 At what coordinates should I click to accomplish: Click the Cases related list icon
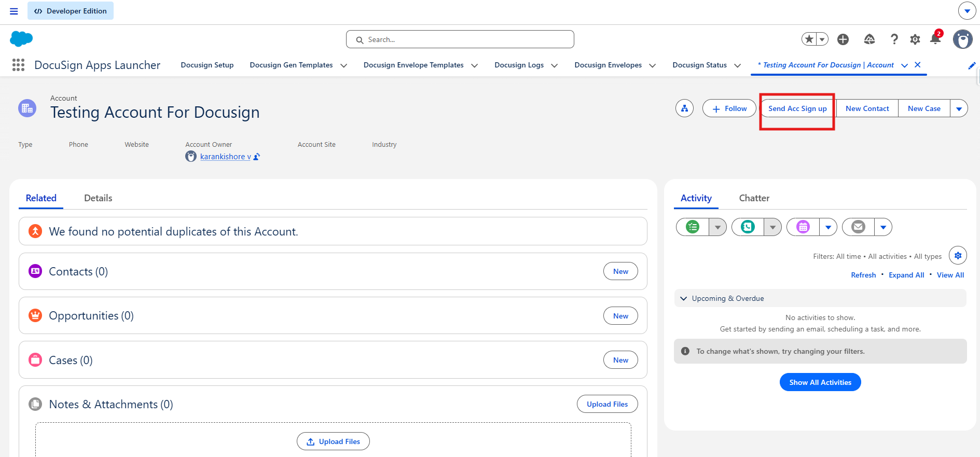coord(35,360)
